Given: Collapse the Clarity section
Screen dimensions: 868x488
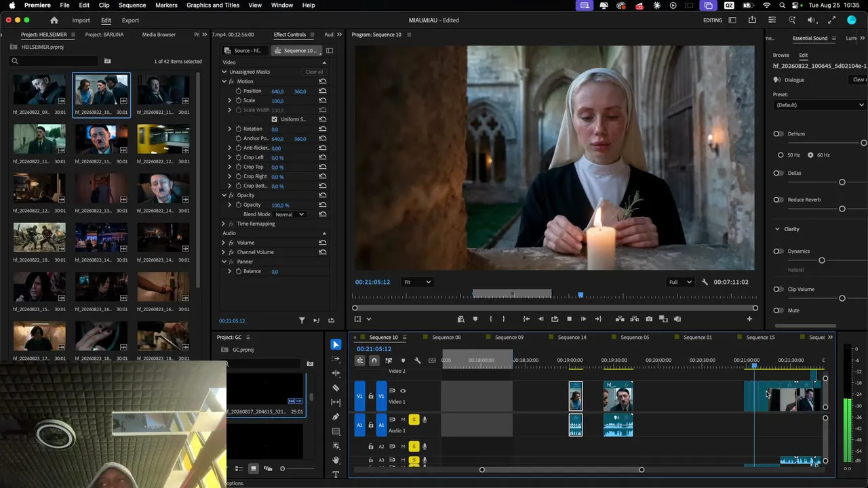Looking at the screenshot, I should 777,229.
